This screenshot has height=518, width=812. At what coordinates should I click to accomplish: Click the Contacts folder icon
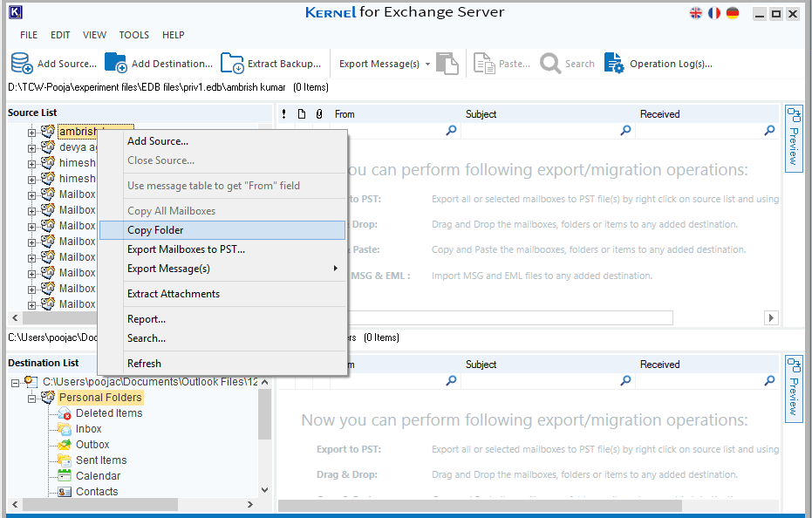tap(65, 492)
